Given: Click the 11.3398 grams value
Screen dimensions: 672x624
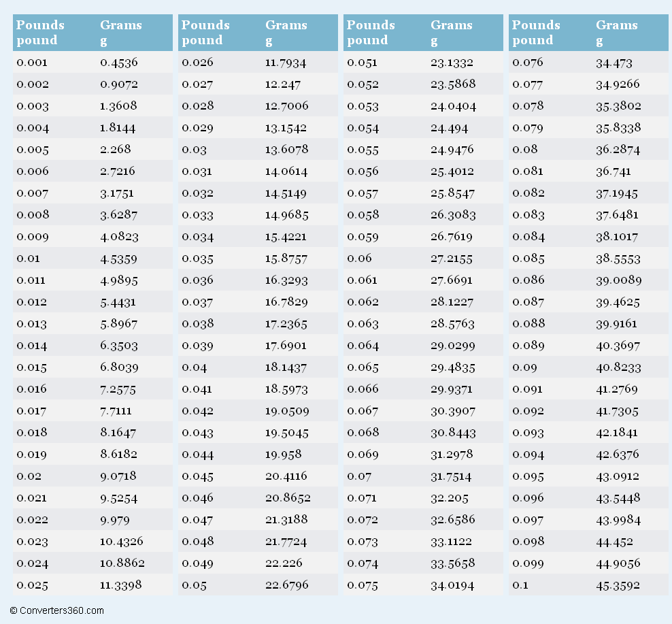Looking at the screenshot, I should (x=120, y=585).
